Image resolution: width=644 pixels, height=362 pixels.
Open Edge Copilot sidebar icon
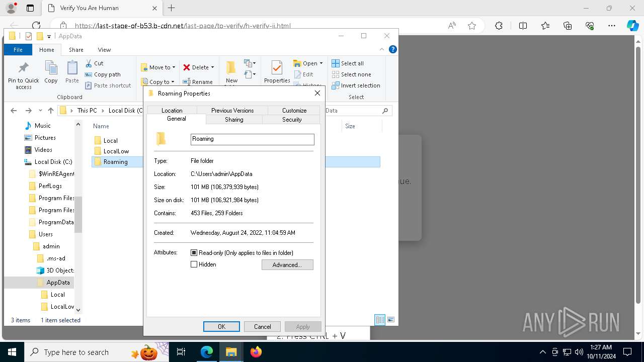click(x=632, y=26)
